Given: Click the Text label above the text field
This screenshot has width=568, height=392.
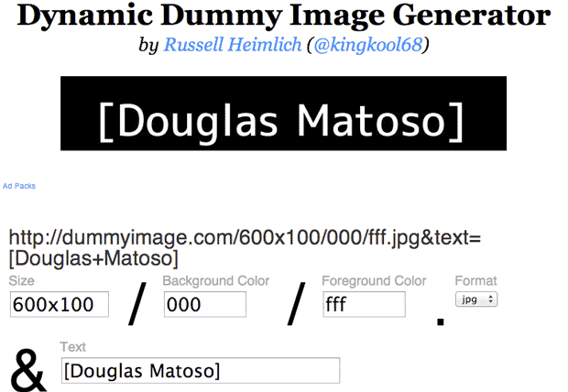Looking at the screenshot, I should pyautogui.click(x=72, y=347).
